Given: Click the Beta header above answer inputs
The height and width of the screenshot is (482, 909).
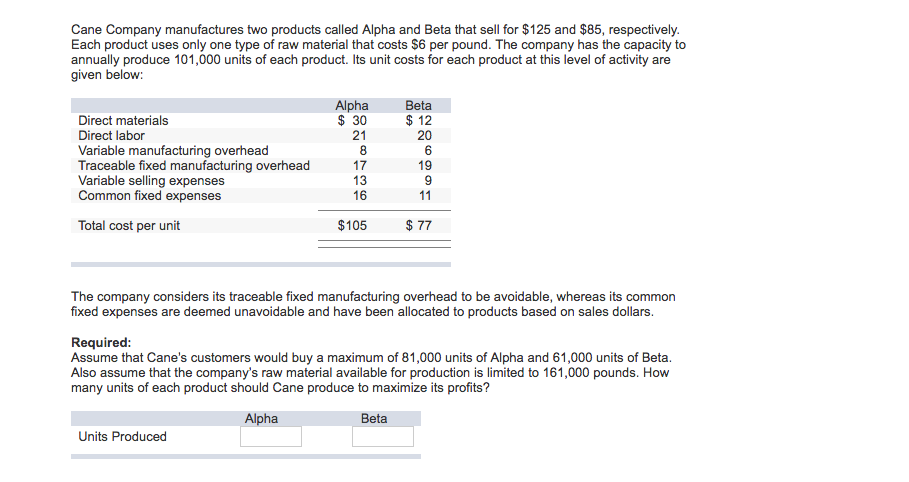Looking at the screenshot, I should 374,419.
